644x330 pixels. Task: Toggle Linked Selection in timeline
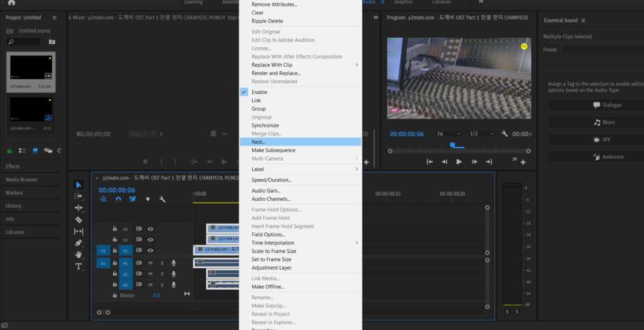[132, 199]
